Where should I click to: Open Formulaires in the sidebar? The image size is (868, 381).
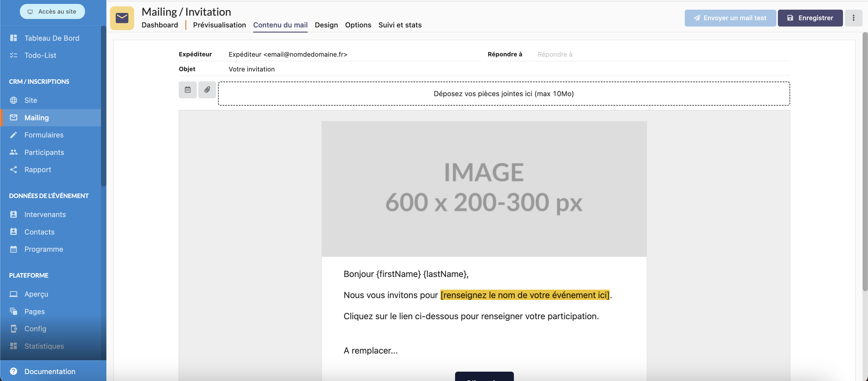pos(44,135)
